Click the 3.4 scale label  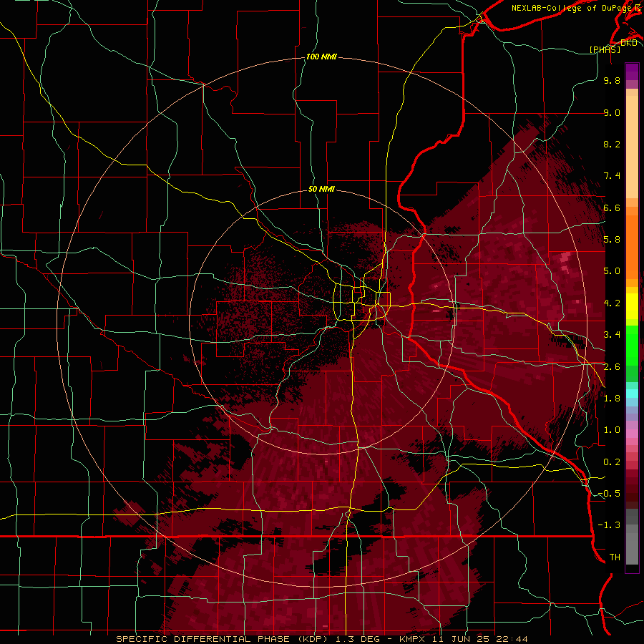coord(612,335)
